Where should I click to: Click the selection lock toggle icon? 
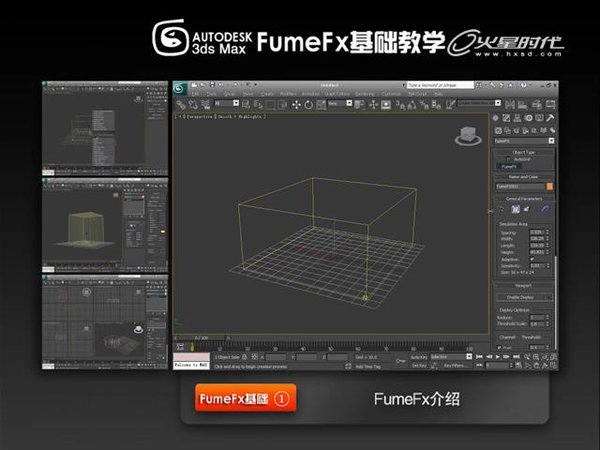(245, 357)
